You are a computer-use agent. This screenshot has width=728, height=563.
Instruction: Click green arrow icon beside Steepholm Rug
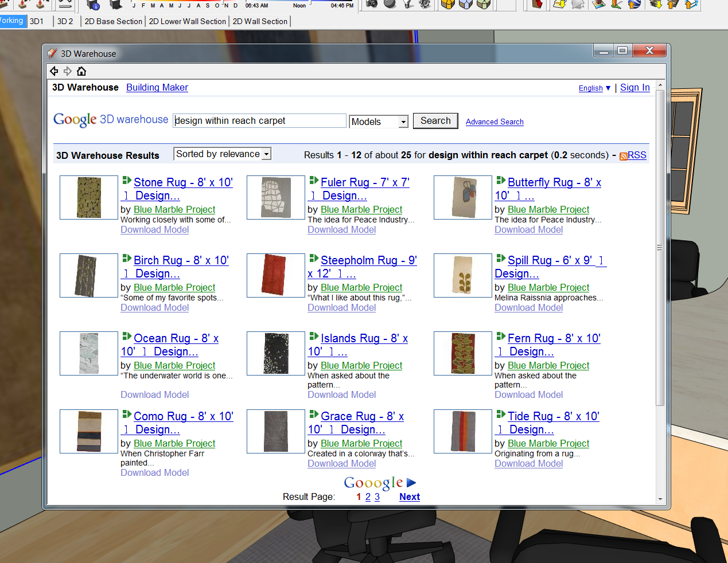[x=314, y=259]
